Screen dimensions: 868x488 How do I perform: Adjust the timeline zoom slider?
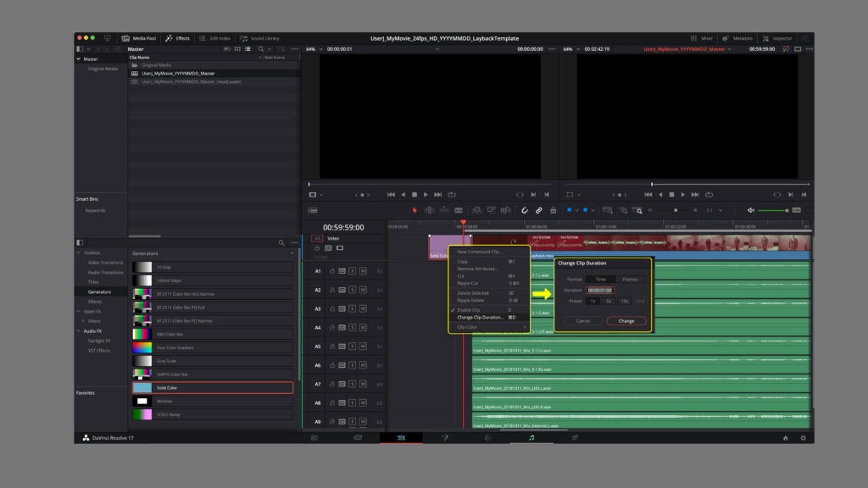(676, 210)
